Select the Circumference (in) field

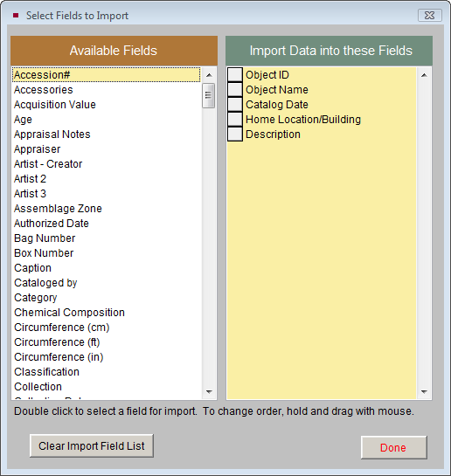click(107, 357)
